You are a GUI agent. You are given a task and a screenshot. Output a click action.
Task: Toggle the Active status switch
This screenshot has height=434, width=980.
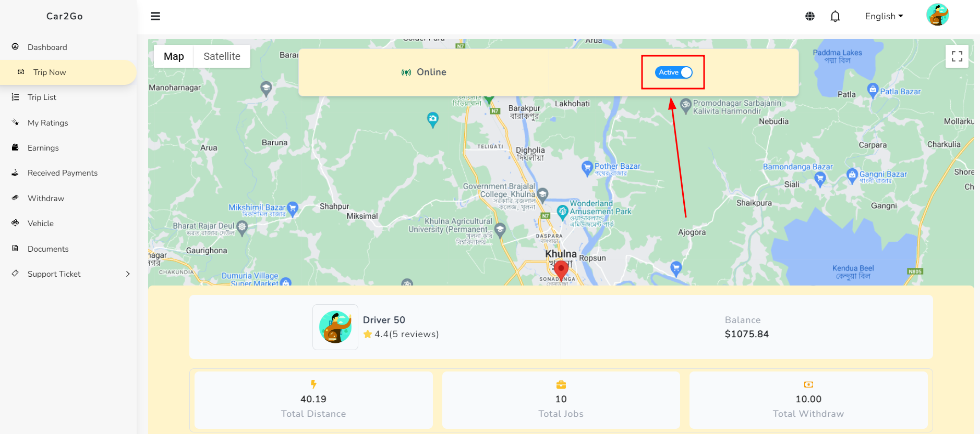674,72
